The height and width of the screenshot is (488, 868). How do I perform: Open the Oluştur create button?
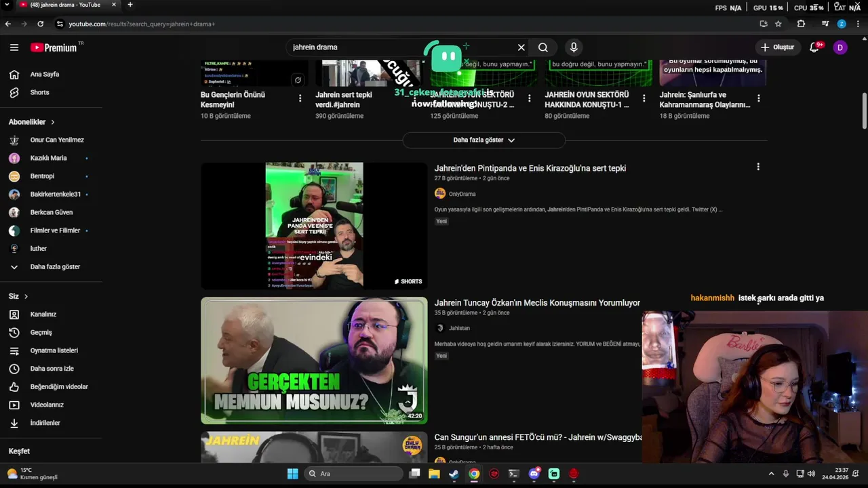pos(777,47)
